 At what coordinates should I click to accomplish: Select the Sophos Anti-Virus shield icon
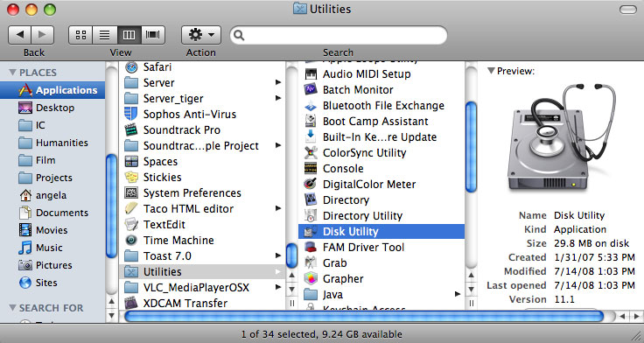point(131,114)
